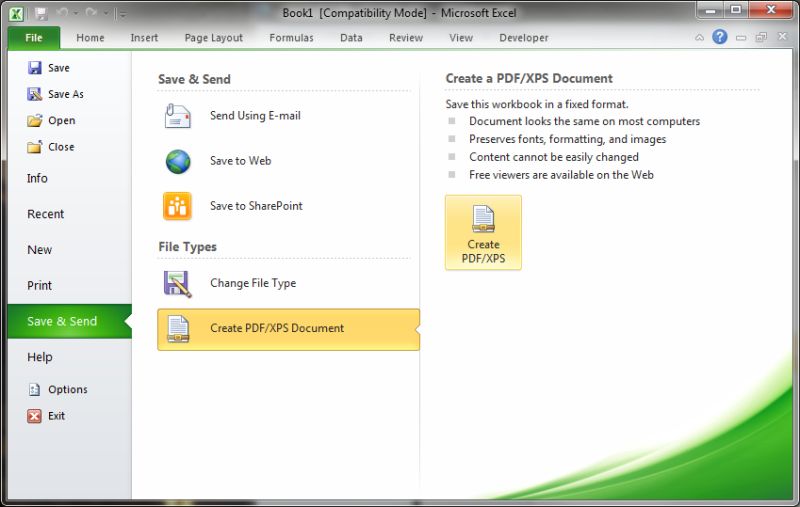The height and width of the screenshot is (507, 800).
Task: Switch to the Data tab
Action: 351,38
